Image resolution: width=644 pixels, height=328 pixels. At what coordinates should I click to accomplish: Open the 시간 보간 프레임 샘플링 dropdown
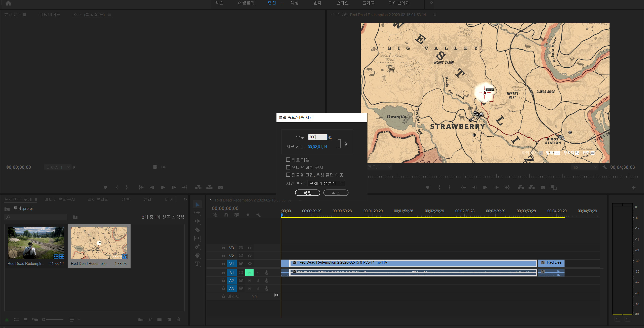pos(326,183)
